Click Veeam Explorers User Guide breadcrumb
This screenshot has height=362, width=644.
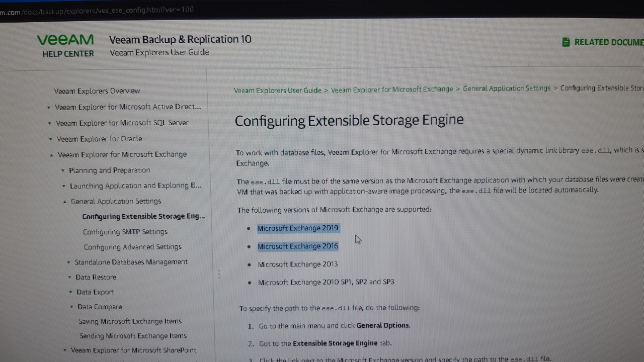click(x=278, y=90)
